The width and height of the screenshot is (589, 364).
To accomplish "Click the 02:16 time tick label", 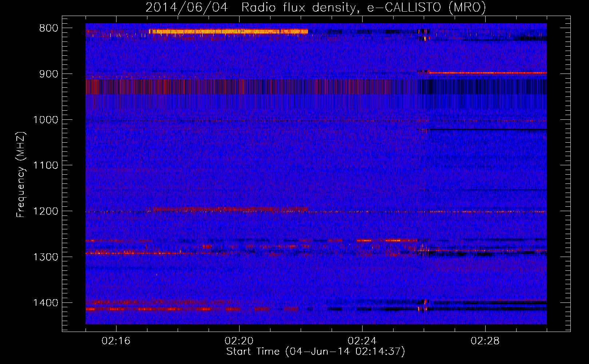I will click(116, 341).
